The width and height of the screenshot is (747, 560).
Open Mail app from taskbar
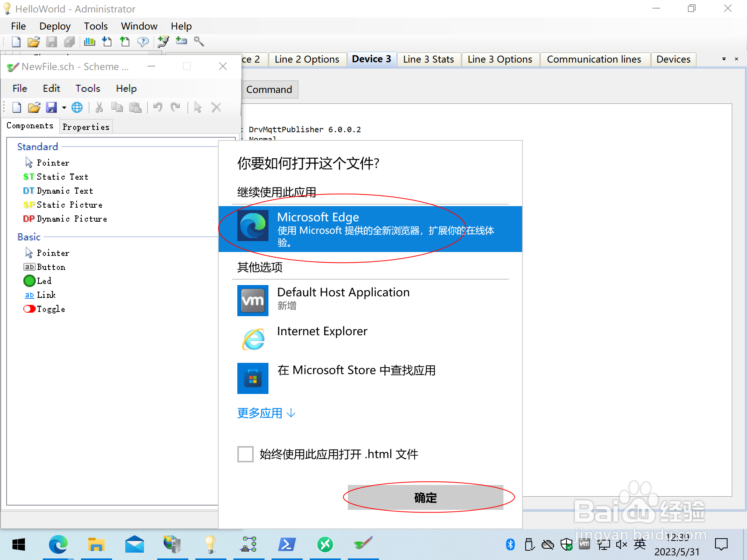tap(134, 544)
